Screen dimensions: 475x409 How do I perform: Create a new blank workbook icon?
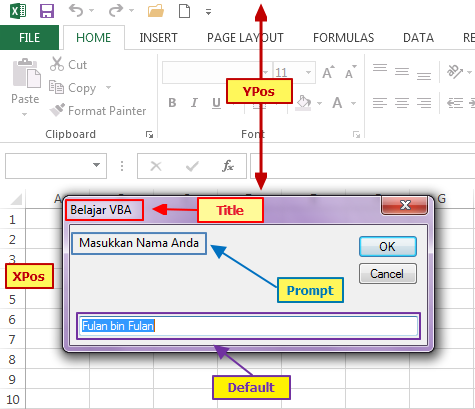pyautogui.click(x=184, y=11)
